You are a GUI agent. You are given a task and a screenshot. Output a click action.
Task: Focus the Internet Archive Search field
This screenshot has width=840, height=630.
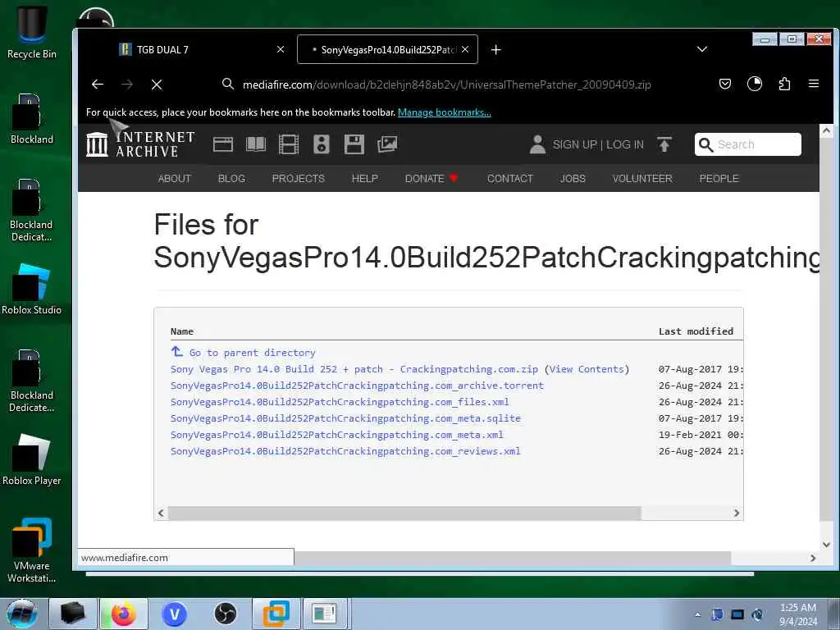click(748, 144)
